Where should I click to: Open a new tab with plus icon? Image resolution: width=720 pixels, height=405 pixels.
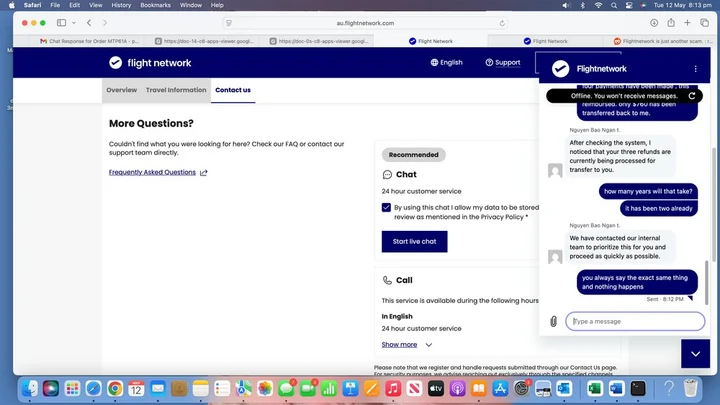[x=687, y=22]
